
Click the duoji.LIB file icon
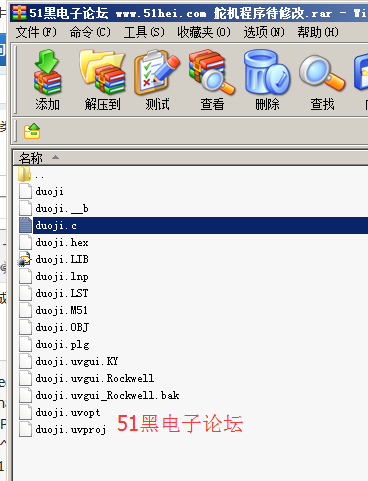tap(25, 259)
